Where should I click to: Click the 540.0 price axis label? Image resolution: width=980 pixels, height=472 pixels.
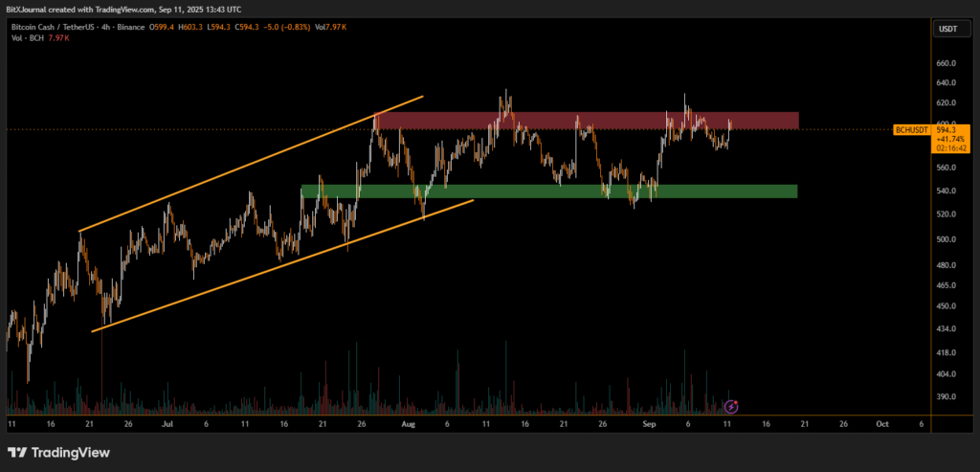tap(946, 191)
